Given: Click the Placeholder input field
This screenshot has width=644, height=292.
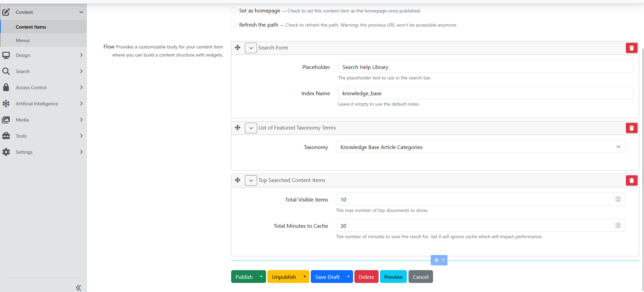Looking at the screenshot, I should point(485,67).
